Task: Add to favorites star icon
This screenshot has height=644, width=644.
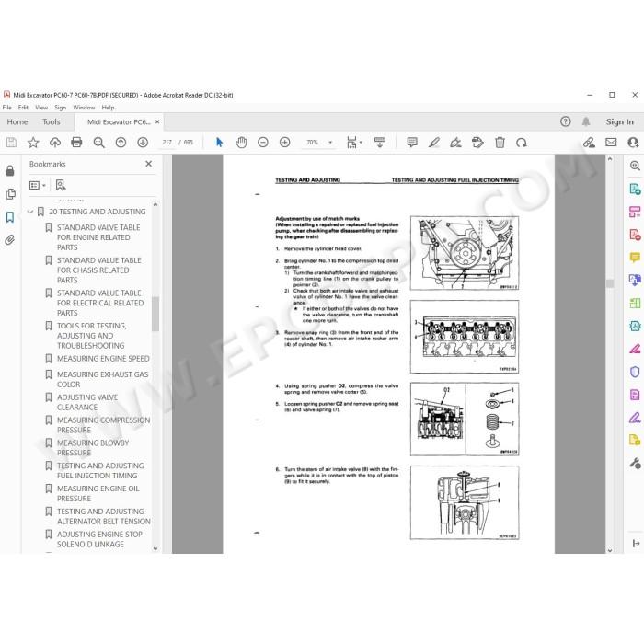Action: pyautogui.click(x=33, y=143)
